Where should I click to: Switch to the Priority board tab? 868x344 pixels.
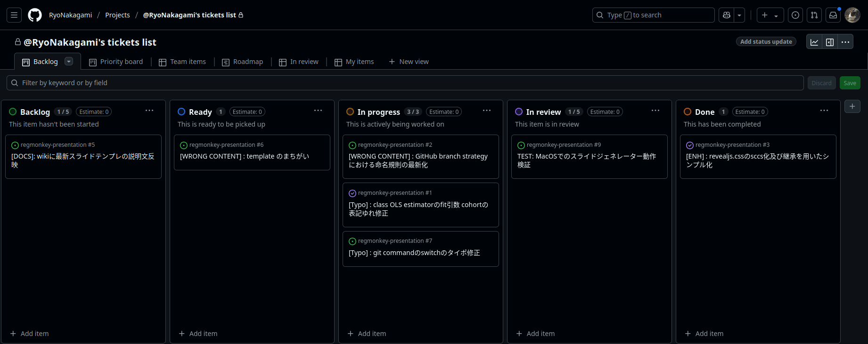pos(116,62)
